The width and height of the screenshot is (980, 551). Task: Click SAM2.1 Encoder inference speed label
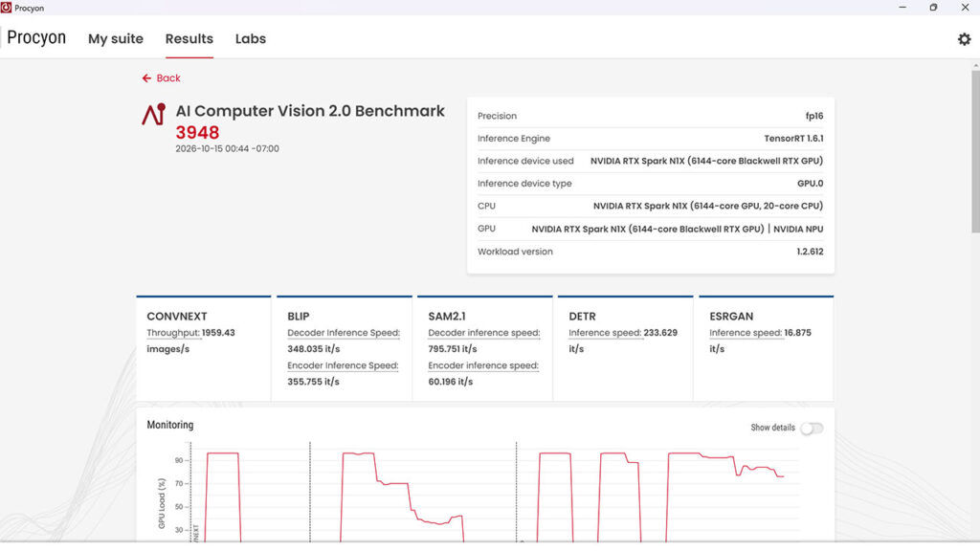pyautogui.click(x=483, y=365)
